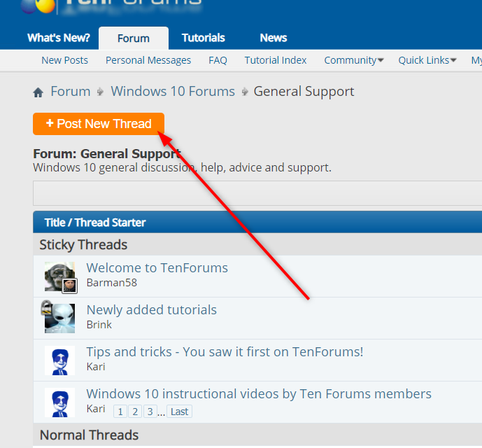
Task: Go to the News tab
Action: pyautogui.click(x=274, y=38)
